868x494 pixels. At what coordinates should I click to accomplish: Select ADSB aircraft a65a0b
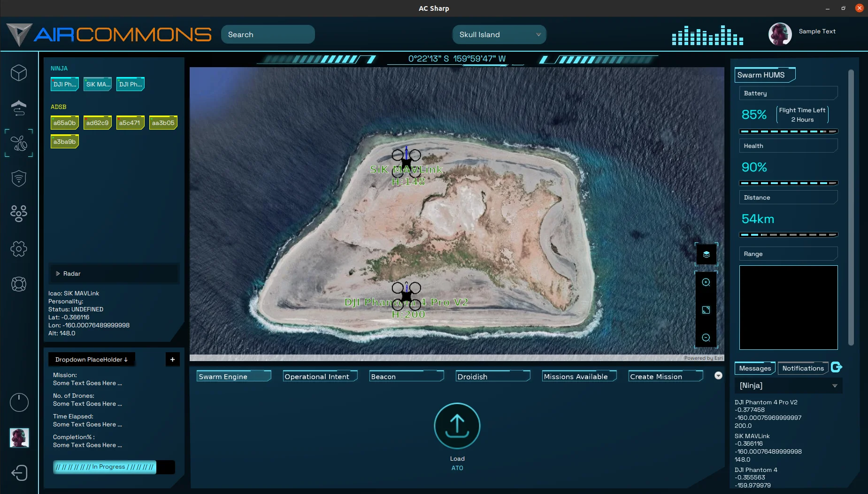(x=65, y=123)
